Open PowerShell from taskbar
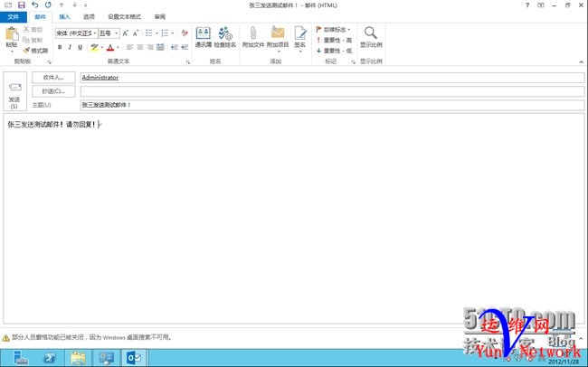Screen dimensions: 588x367 click(x=50, y=358)
